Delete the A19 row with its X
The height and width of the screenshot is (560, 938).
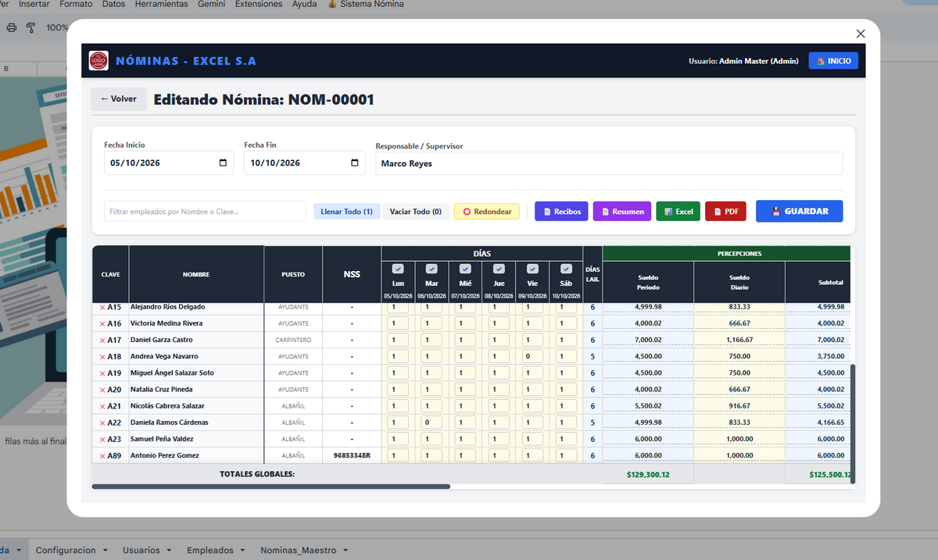(x=102, y=373)
